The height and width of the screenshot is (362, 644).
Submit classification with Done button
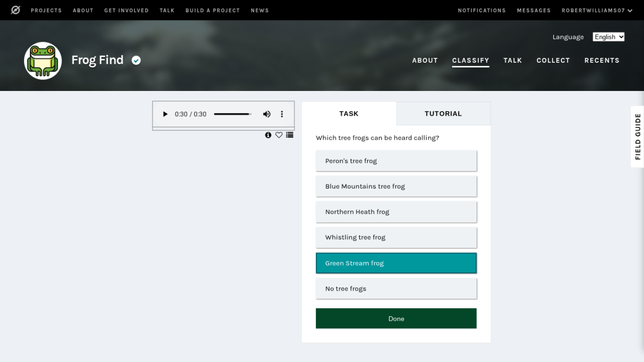(x=396, y=319)
